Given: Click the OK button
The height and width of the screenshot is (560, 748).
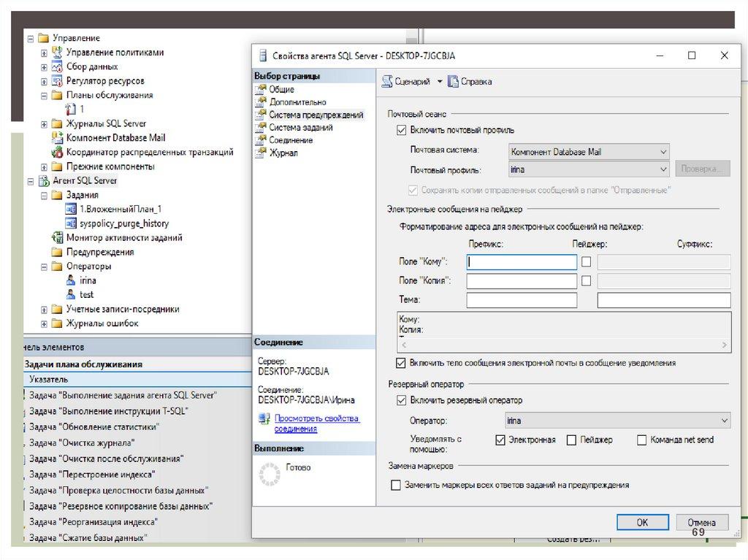Looking at the screenshot, I should pyautogui.click(x=642, y=523).
